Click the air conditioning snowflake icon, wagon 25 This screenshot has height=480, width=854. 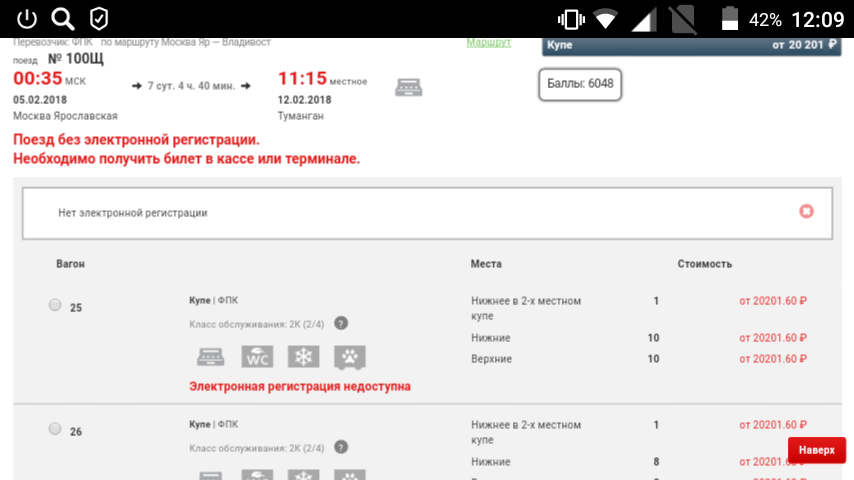tap(303, 357)
